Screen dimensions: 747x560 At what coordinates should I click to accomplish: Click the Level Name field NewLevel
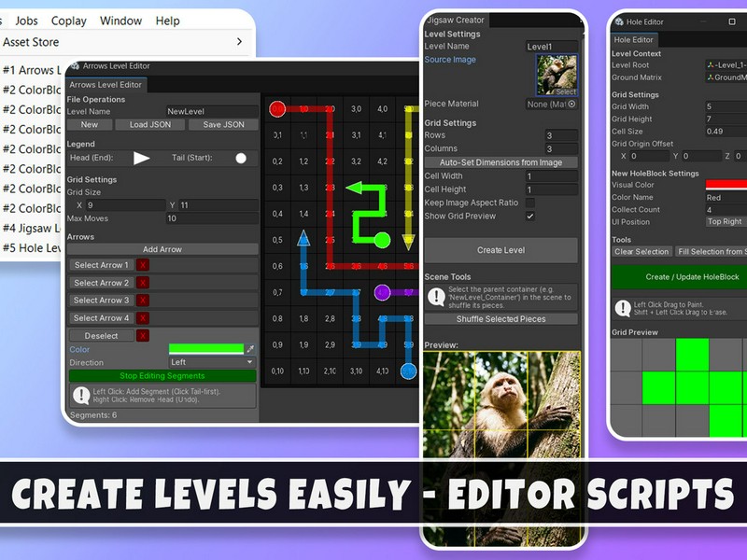point(212,111)
